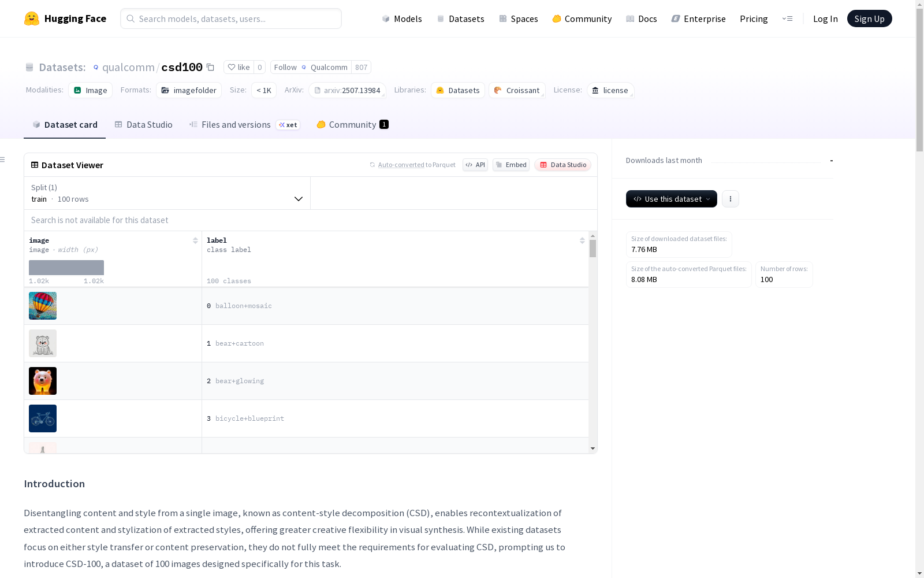Click the Embed button
Image resolution: width=924 pixels, height=578 pixels.
click(511, 165)
